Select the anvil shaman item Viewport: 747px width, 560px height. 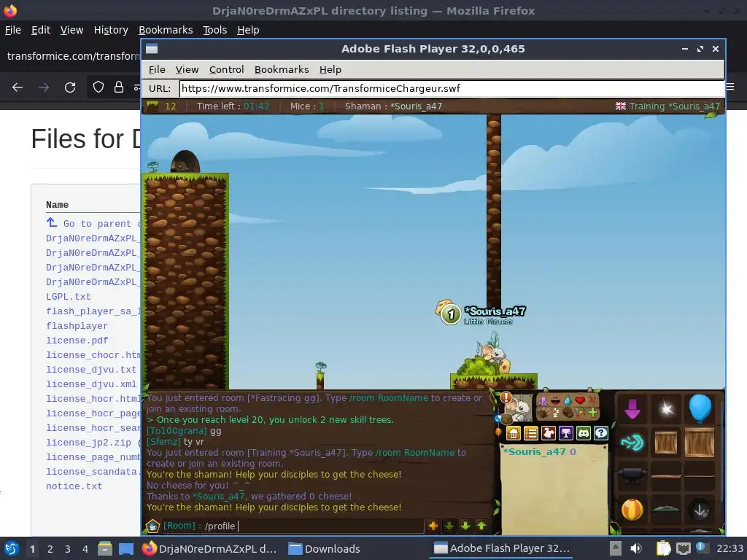[632, 475]
